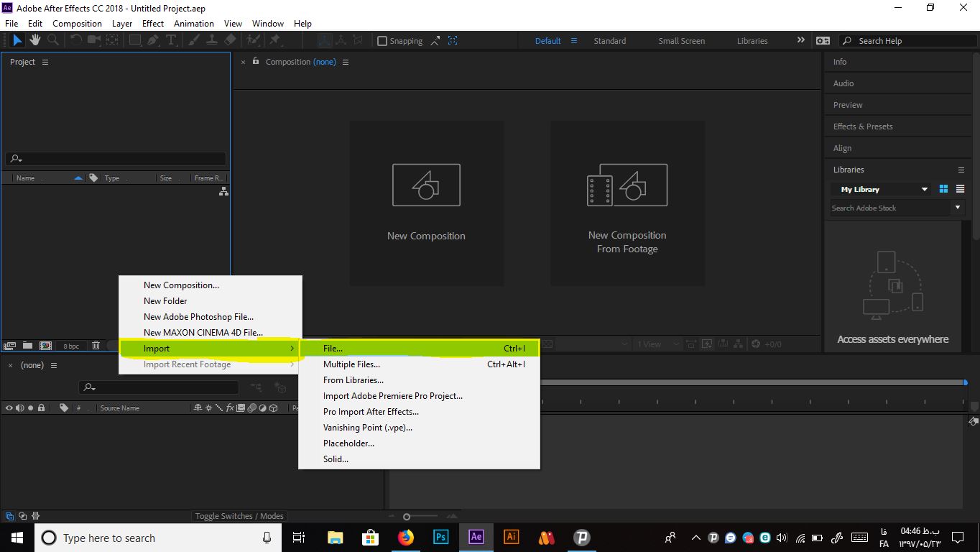Select the Zoom magnifier tool
The image size is (980, 552).
(x=52, y=41)
